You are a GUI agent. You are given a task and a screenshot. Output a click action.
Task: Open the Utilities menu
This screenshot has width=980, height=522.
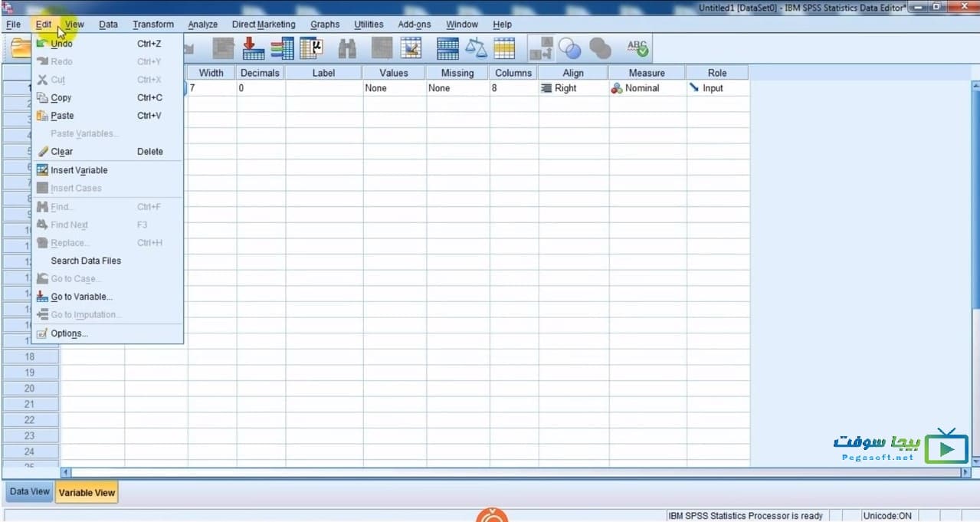369,25
